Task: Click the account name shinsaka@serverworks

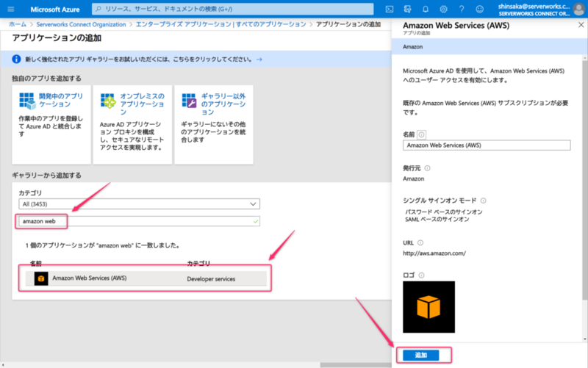Action: [534, 6]
